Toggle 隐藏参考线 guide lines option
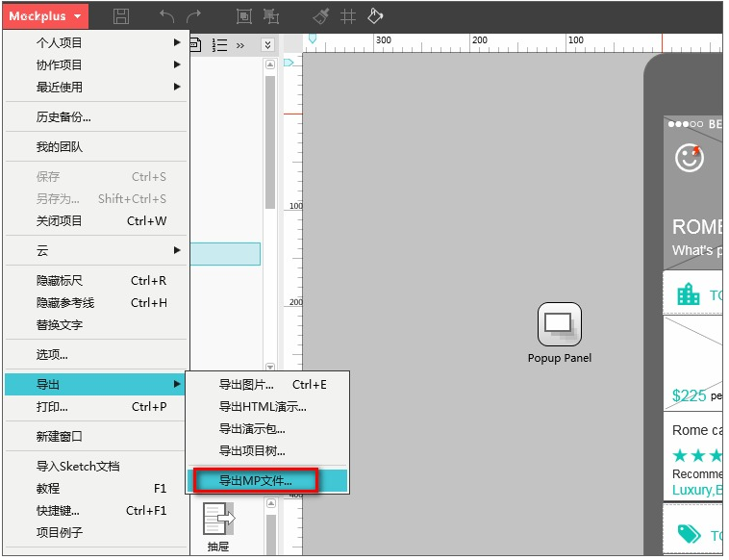 95,303
